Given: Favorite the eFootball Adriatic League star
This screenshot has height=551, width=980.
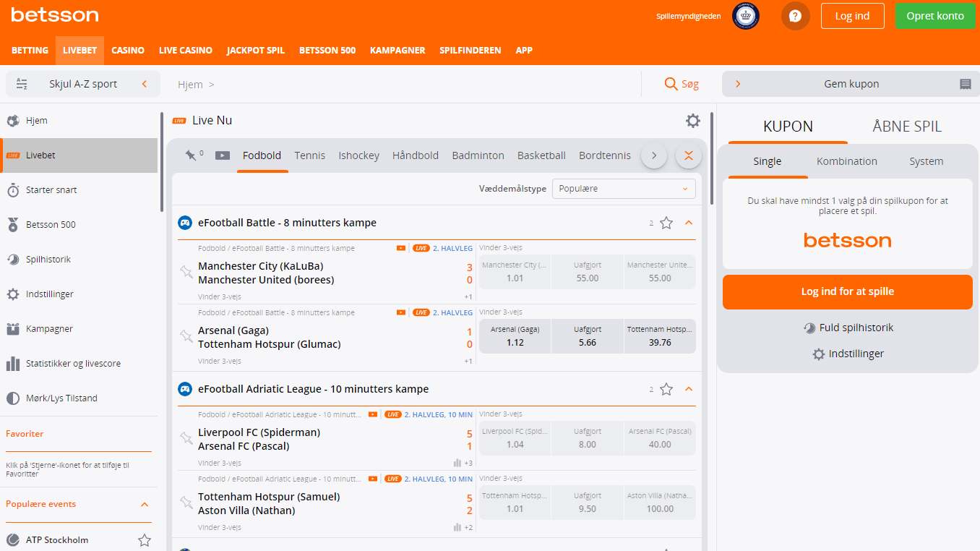Looking at the screenshot, I should (x=666, y=389).
